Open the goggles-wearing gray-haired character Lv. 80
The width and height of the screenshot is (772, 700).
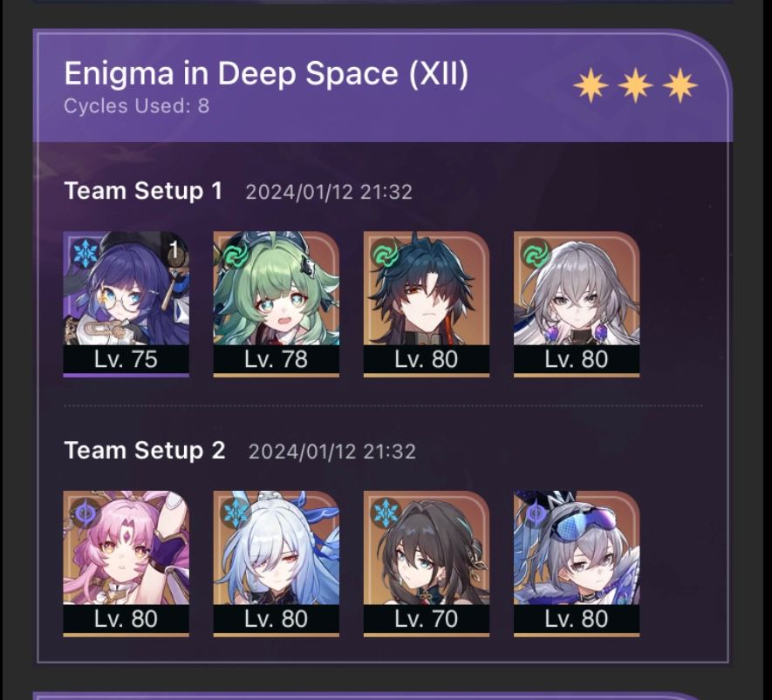[x=577, y=563]
